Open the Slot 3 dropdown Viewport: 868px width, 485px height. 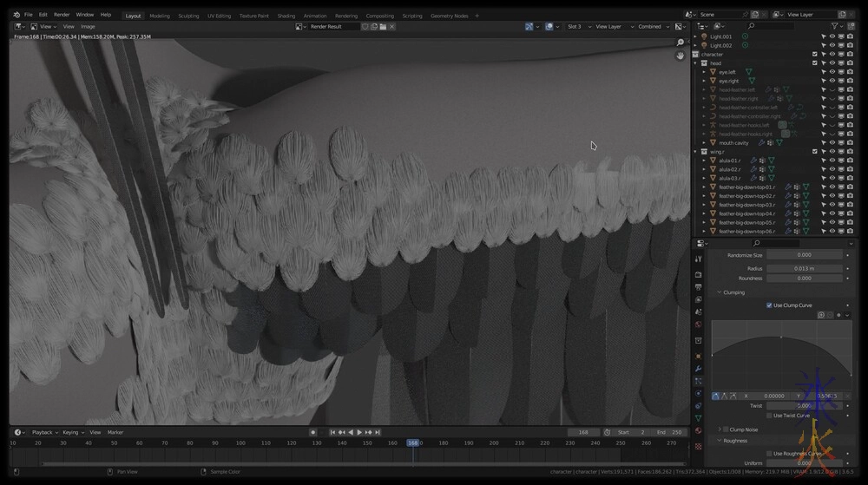(576, 26)
